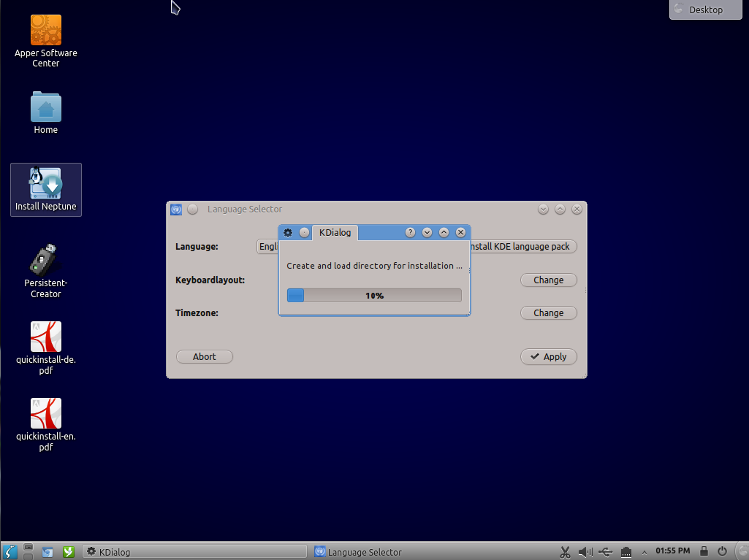Click the Language: label

[x=197, y=246]
